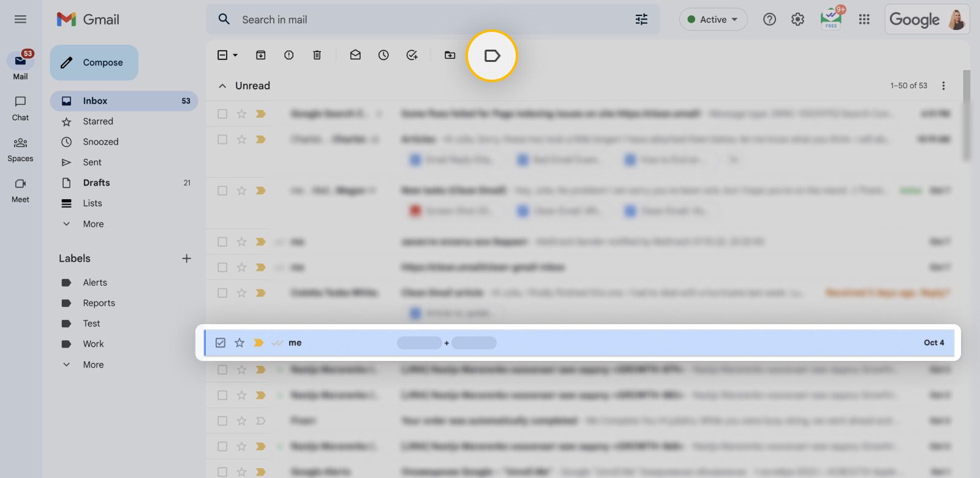
Task: Snooze the selected email
Action: [383, 55]
